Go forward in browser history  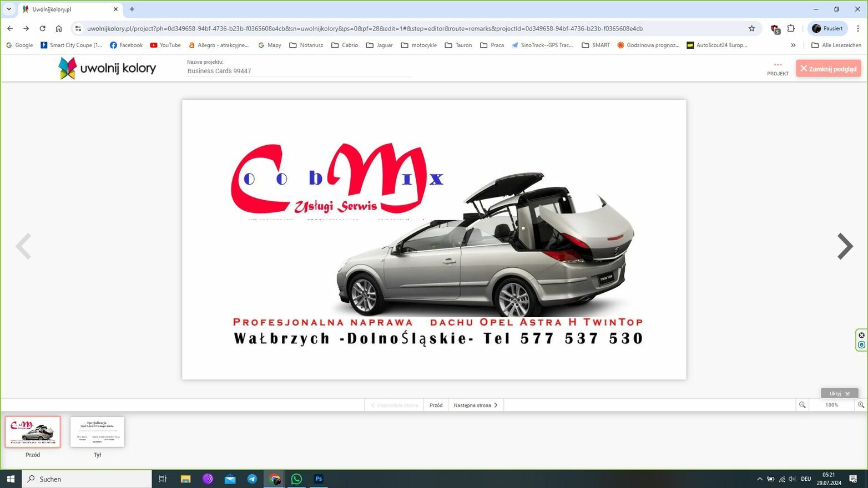point(26,28)
